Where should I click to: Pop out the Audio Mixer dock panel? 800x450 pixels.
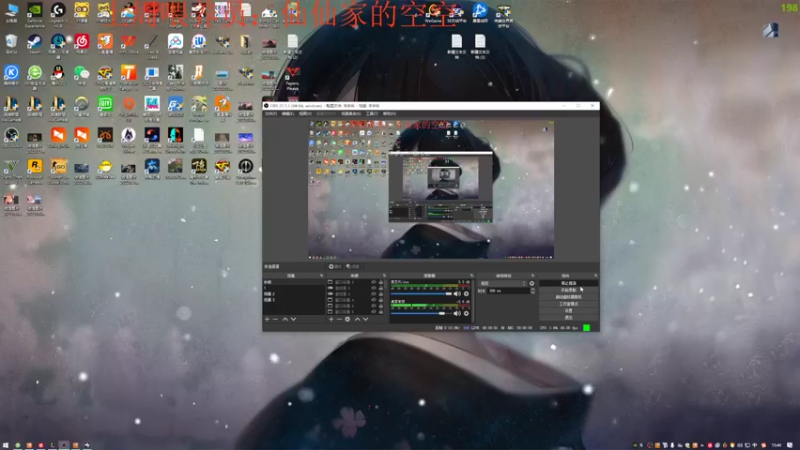point(471,276)
